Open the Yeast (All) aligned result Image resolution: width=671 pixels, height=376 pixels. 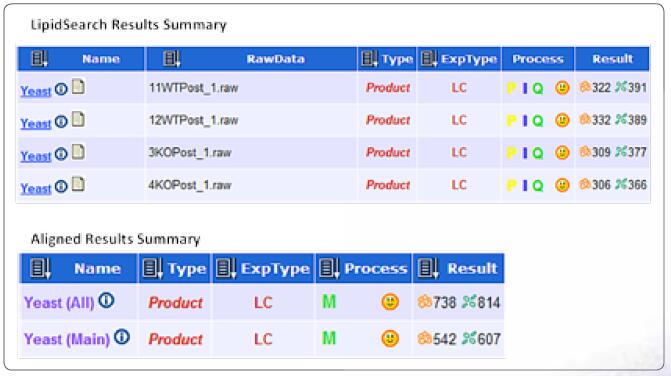[x=59, y=302]
